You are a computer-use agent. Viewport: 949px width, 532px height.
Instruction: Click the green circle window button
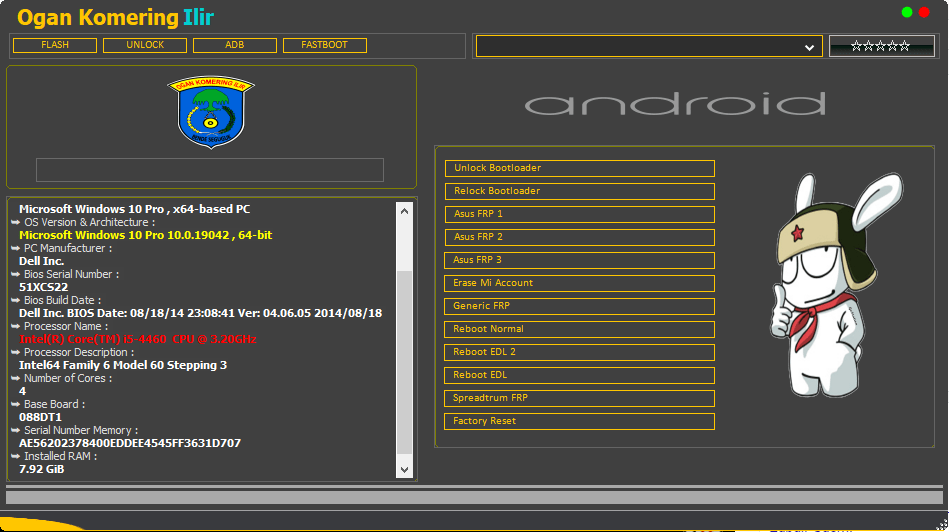[907, 12]
